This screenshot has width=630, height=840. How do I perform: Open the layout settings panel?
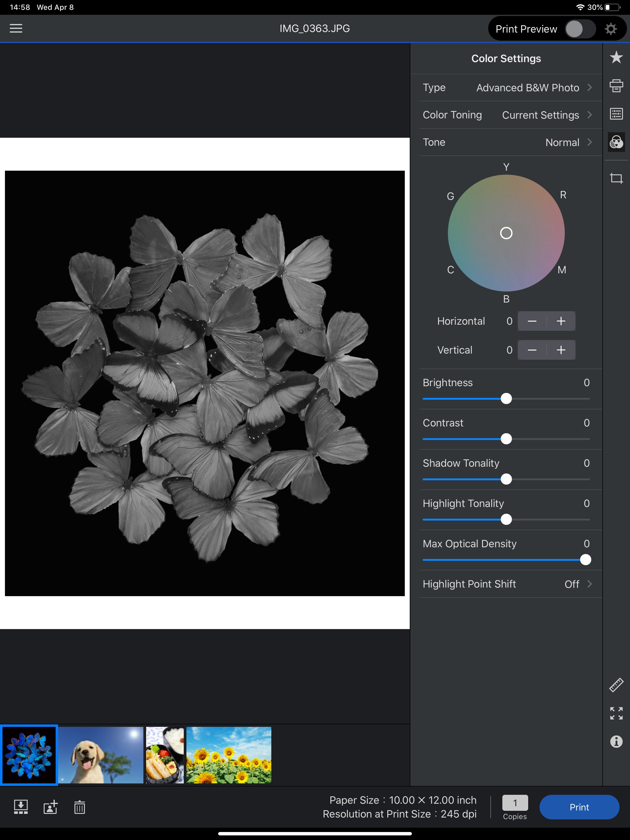click(616, 114)
